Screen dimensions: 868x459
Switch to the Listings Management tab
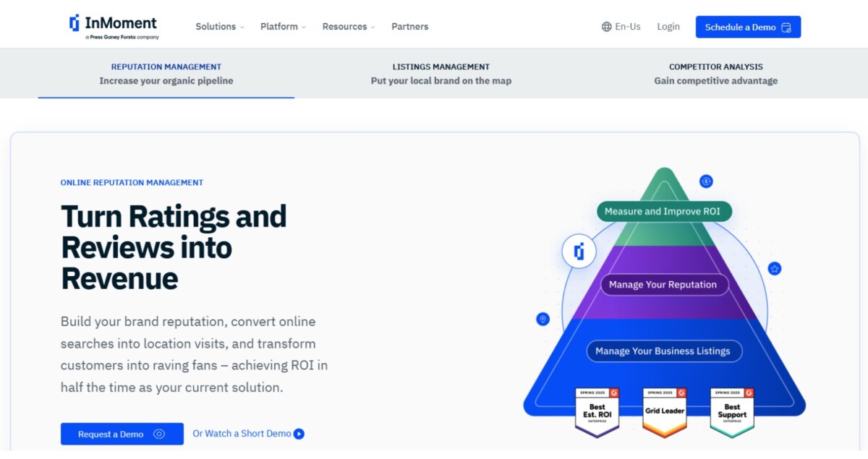pyautogui.click(x=441, y=74)
